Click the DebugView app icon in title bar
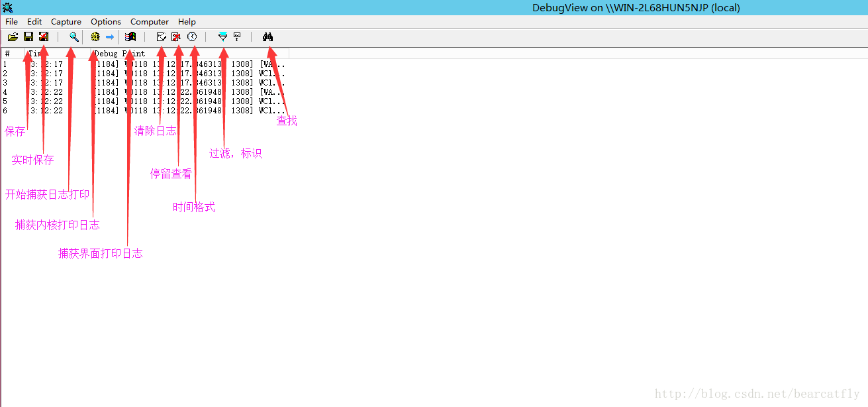Viewport: 868px width, 407px height. [7, 8]
